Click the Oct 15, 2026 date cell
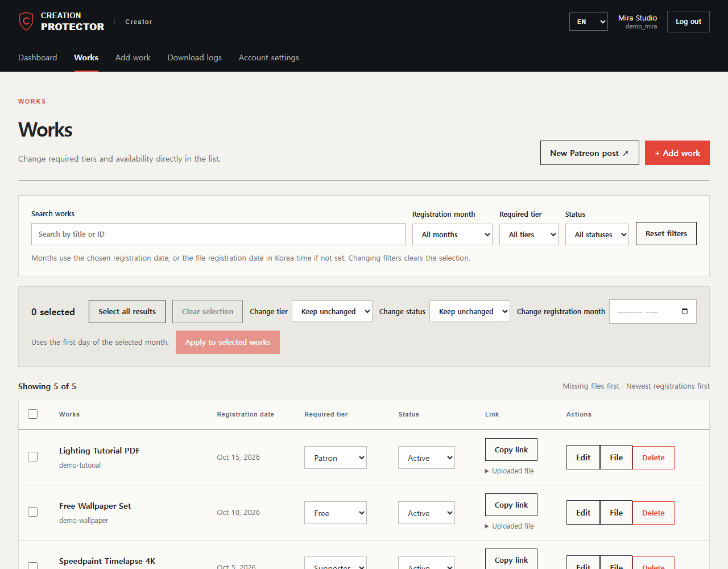The height and width of the screenshot is (569, 728). click(238, 457)
